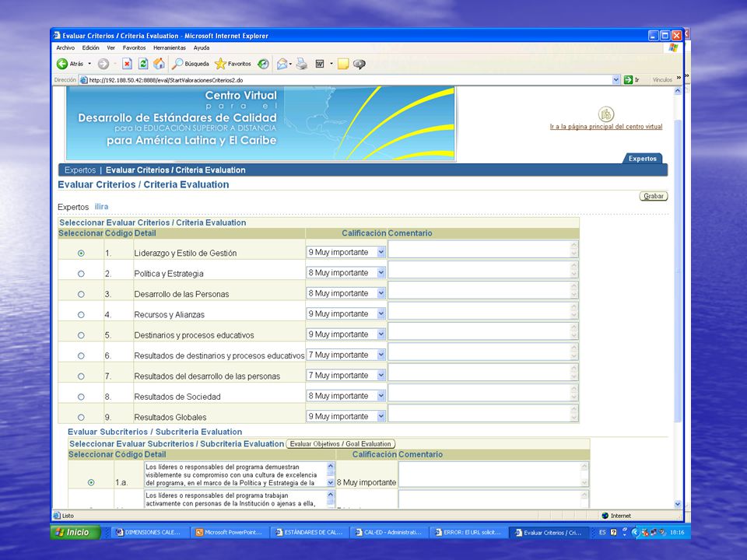Image resolution: width=747 pixels, height=560 pixels.
Task: Click the Expertos breadcrumb link
Action: pyautogui.click(x=80, y=170)
